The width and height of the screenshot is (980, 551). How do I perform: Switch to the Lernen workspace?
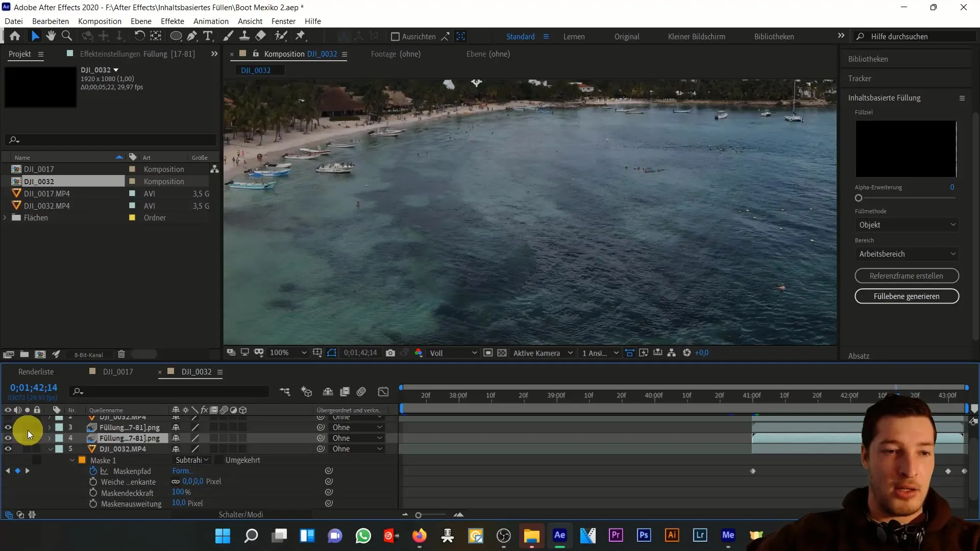pyautogui.click(x=574, y=37)
